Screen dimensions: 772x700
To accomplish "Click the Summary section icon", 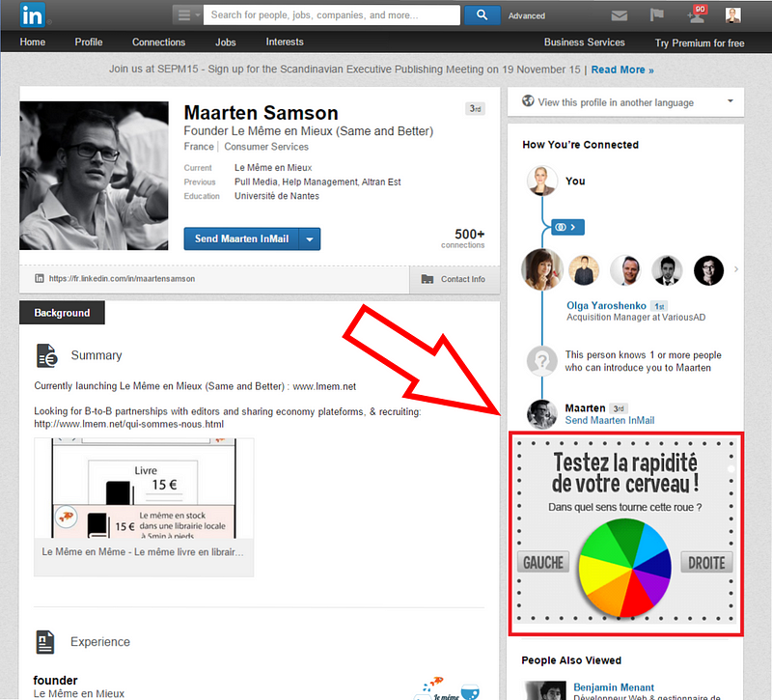I will click(46, 355).
